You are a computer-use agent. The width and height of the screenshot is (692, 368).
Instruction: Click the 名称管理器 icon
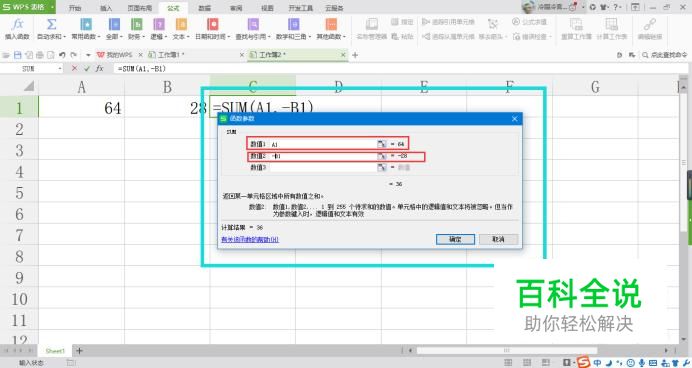tap(372, 24)
